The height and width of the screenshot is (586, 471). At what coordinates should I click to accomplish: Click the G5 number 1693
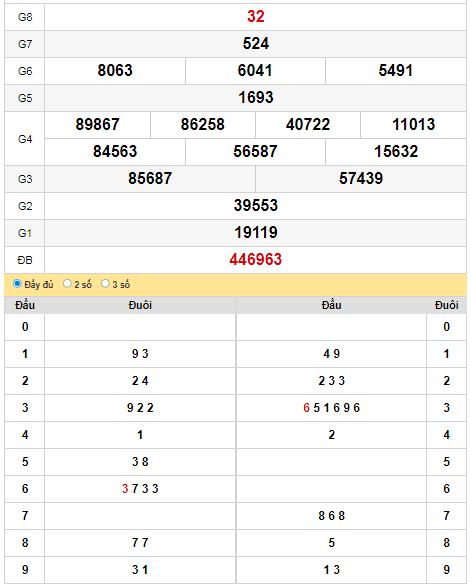point(256,98)
